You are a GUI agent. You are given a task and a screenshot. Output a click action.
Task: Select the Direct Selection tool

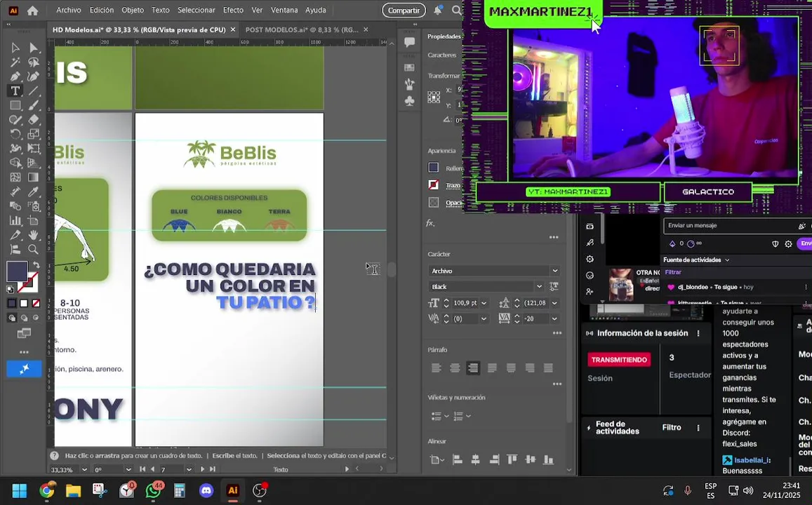(x=33, y=48)
